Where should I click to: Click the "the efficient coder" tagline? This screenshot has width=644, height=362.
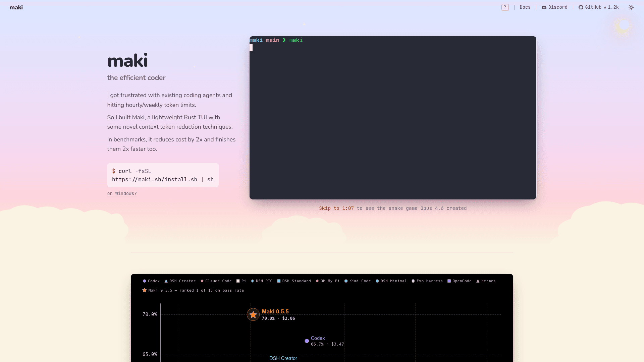[x=136, y=78]
